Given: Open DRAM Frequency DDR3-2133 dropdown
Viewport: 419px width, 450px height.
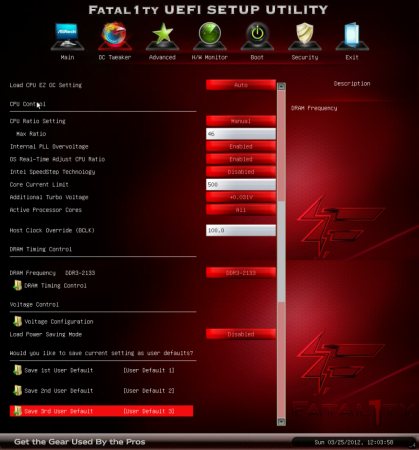Looking at the screenshot, I should (x=241, y=273).
